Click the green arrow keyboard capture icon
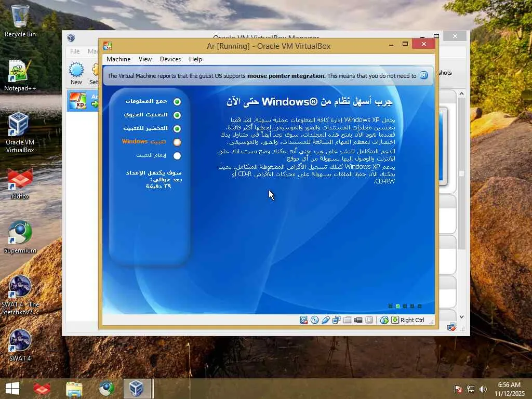The width and height of the screenshot is (532, 399). pos(395,320)
